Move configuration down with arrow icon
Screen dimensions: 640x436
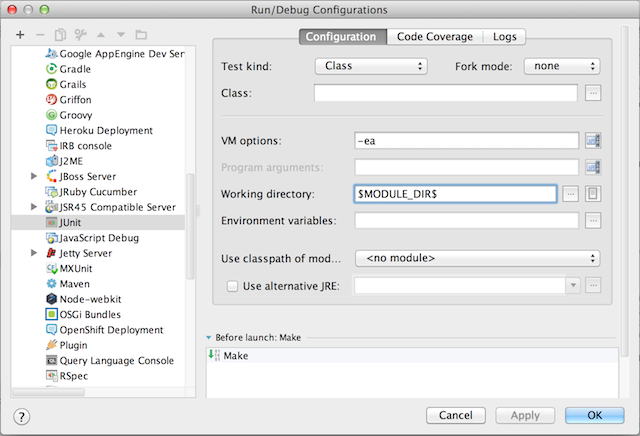121,35
